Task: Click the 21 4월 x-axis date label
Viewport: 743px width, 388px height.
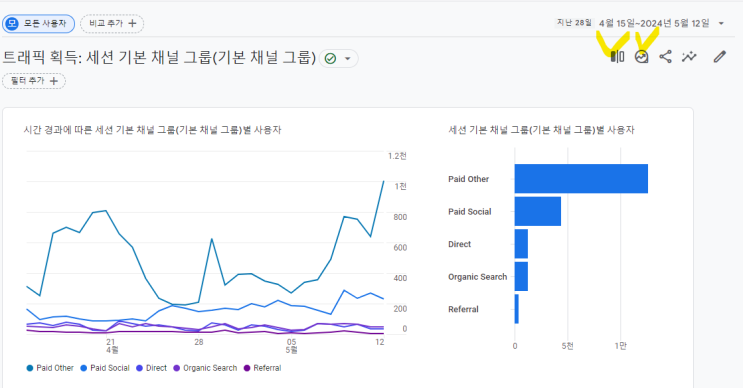Action: tap(111, 346)
